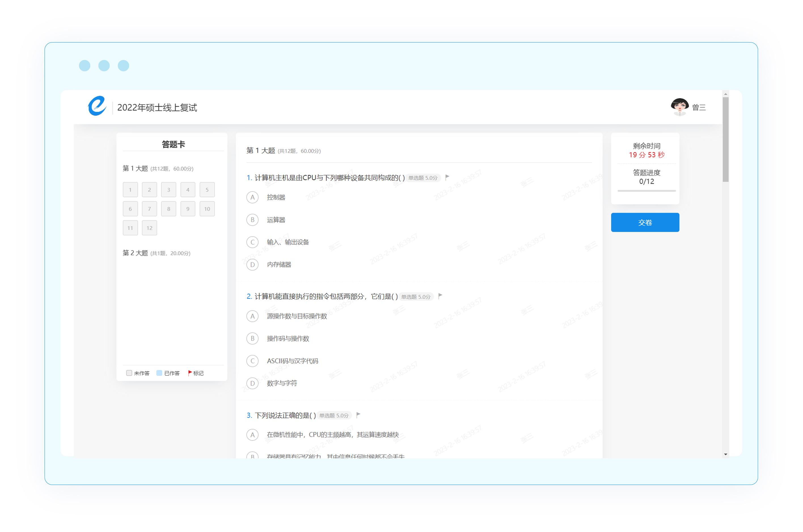Viewport: 803px width, 532px height.
Task: Open 第 2 大题 section in answer card
Action: tap(135, 253)
